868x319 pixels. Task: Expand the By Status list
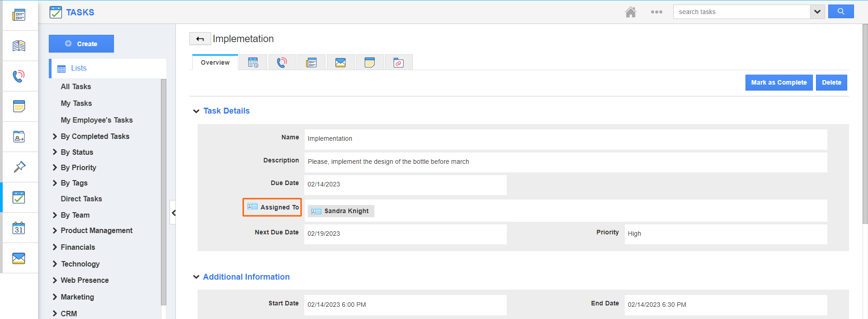pyautogui.click(x=77, y=152)
